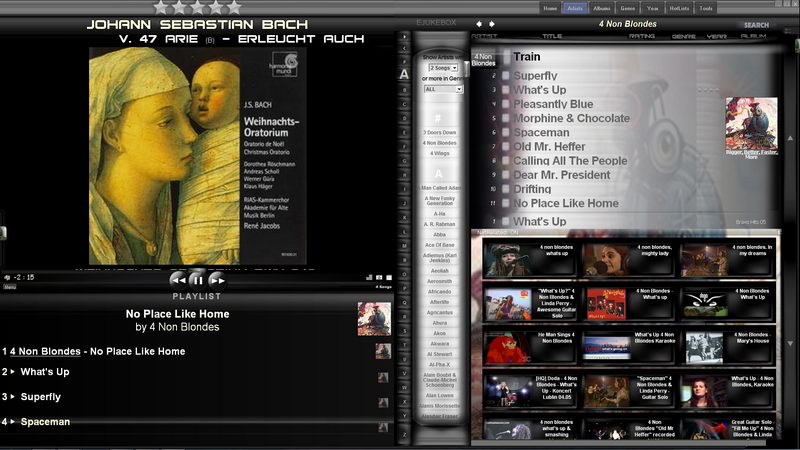Switch to the Albums tab
This screenshot has height=450, width=800.
(x=602, y=8)
